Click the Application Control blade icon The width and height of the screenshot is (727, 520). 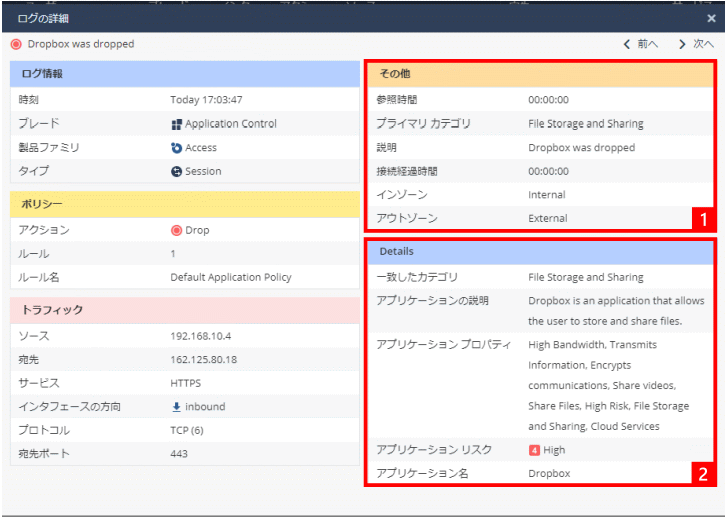[x=176, y=124]
